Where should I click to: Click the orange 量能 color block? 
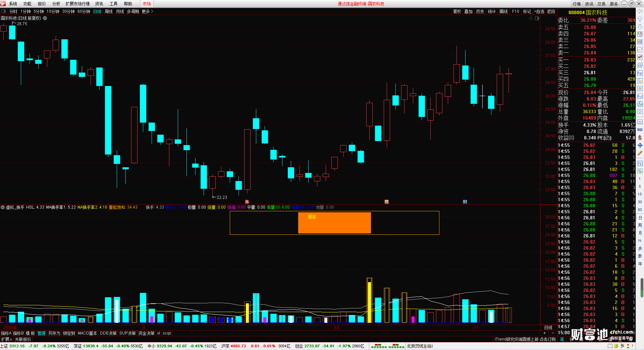coord(334,223)
